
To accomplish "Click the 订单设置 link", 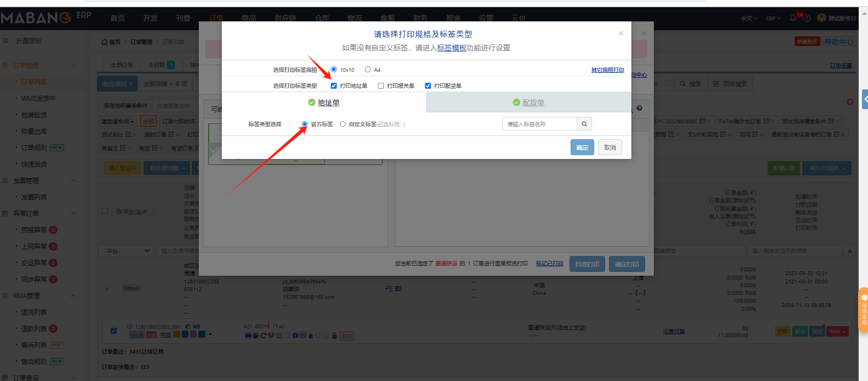I will [x=841, y=66].
